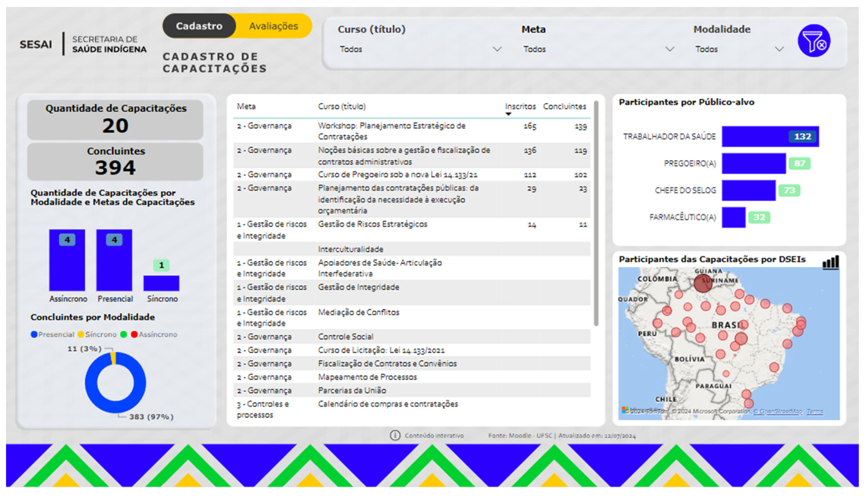The image size is (868, 498).
Task: Click the blue Presencial legend dot
Action: 34,334
